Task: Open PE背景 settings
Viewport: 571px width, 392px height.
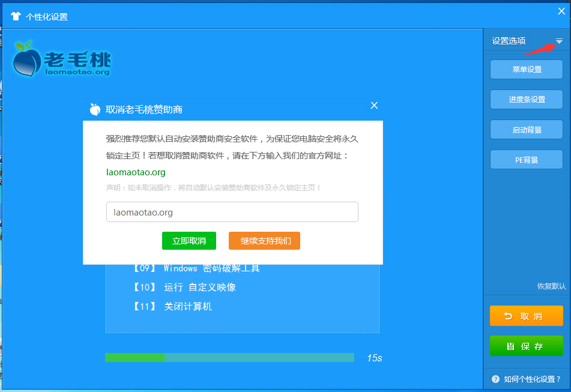Action: coord(526,160)
